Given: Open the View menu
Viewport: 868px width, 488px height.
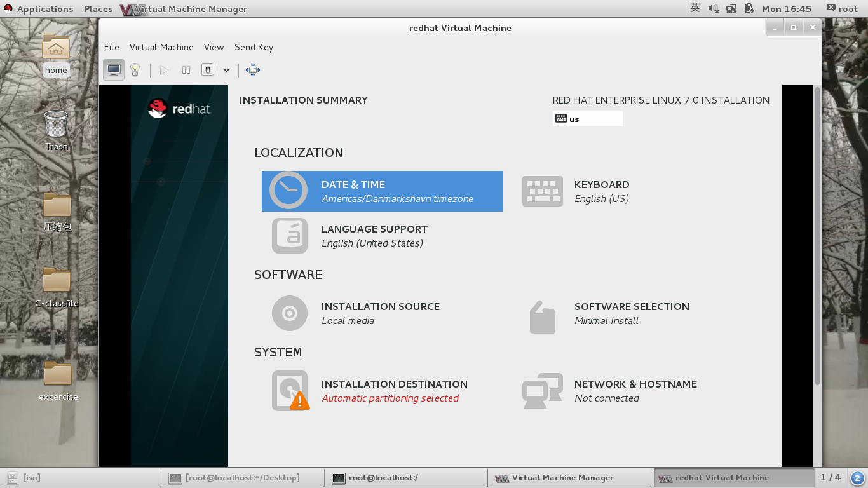Looking at the screenshot, I should [x=214, y=47].
